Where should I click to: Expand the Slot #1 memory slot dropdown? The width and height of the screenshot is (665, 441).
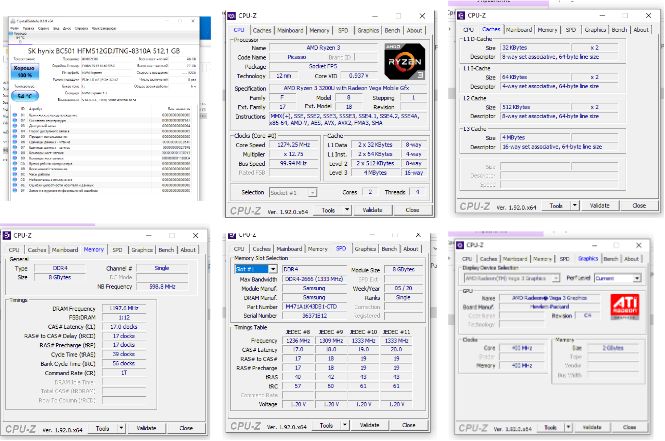click(273, 269)
